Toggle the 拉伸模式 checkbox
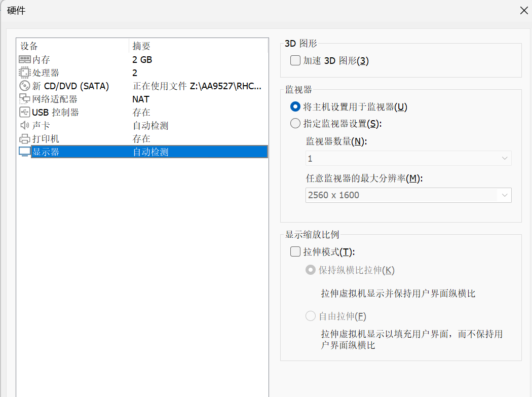Screen dimensions: 532x397 (295, 251)
